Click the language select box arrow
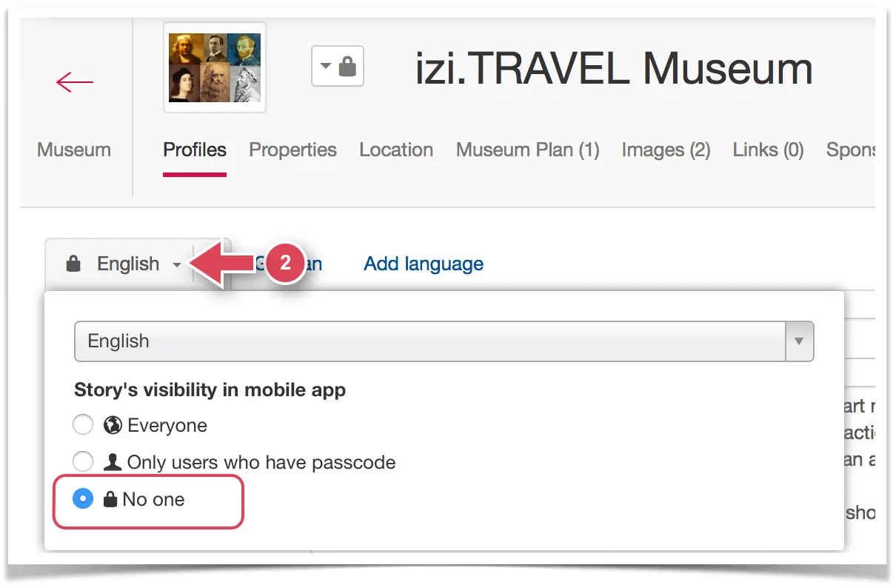This screenshot has width=896, height=588. [799, 341]
